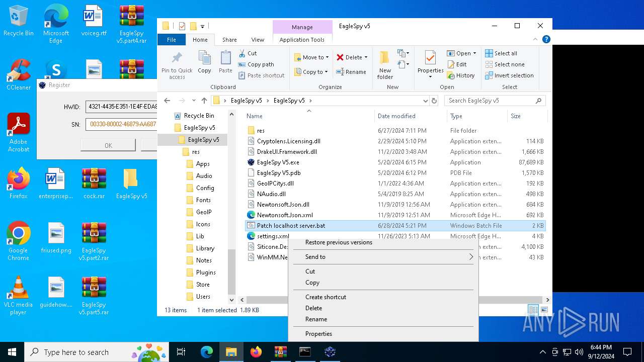Click OK in Register dialog
644x362 pixels.
pos(108,145)
